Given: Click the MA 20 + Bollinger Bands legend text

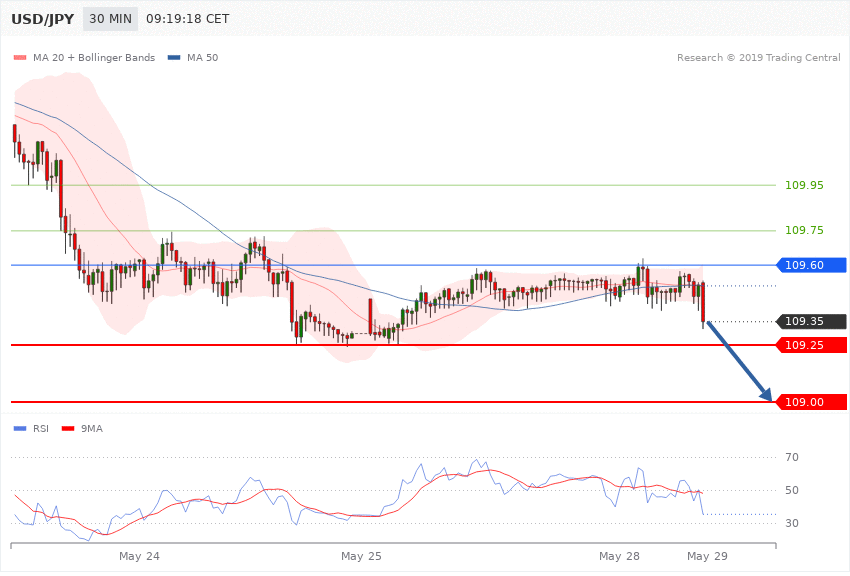Looking at the screenshot, I should pos(94,57).
